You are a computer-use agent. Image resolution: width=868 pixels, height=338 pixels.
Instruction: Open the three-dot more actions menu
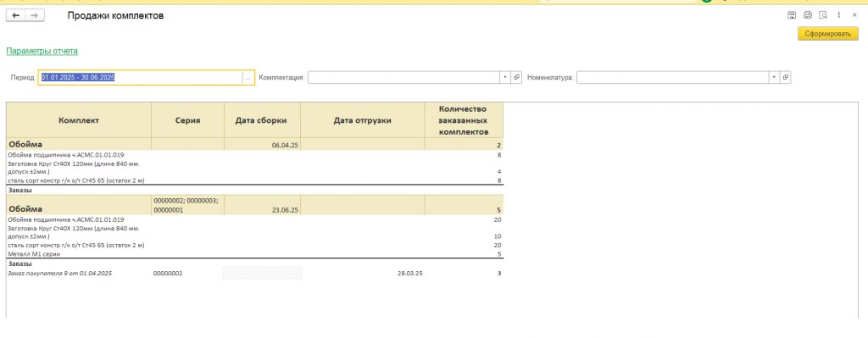click(x=839, y=15)
